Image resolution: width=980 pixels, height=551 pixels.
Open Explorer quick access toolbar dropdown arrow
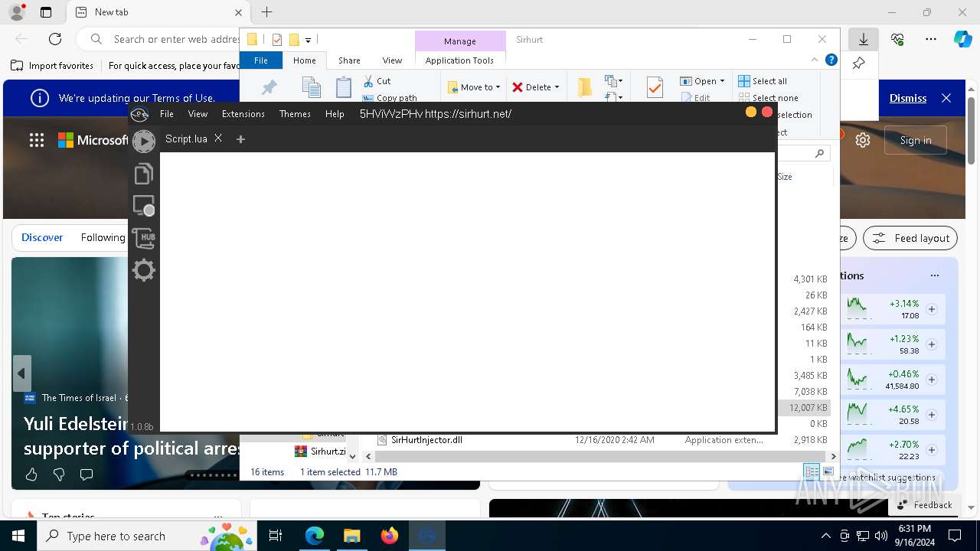pyautogui.click(x=308, y=40)
